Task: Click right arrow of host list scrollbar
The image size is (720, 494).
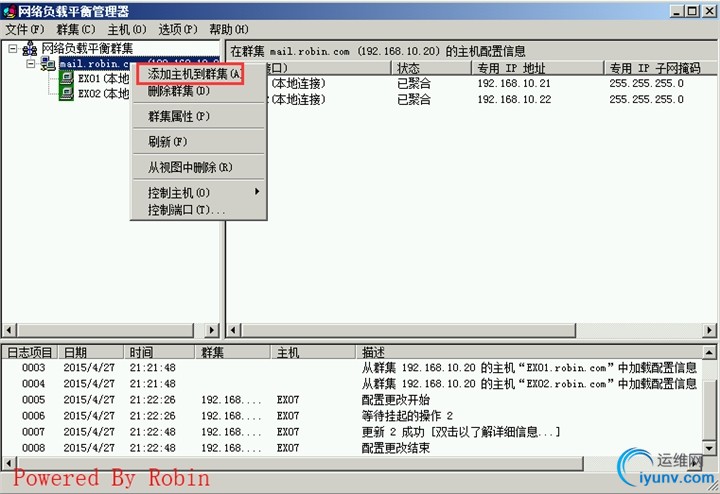Action: point(709,330)
